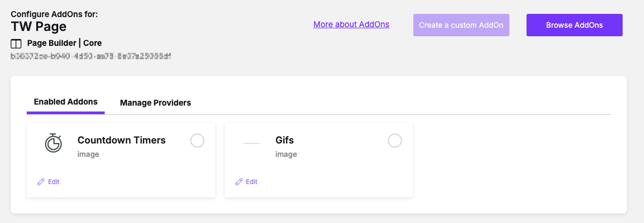The width and height of the screenshot is (644, 223).
Task: Click the TW Page heading
Action: tap(38, 27)
